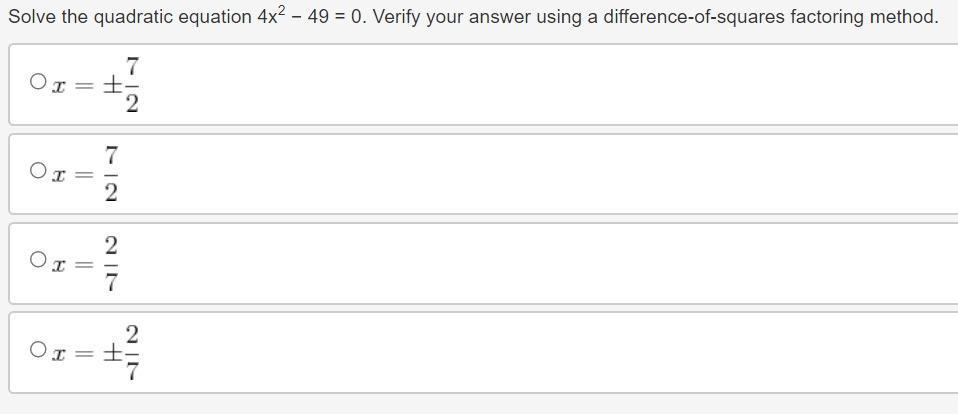Image resolution: width=958 pixels, height=414 pixels.
Task: Choose the radio option x = 7/2
Action: 38,170
